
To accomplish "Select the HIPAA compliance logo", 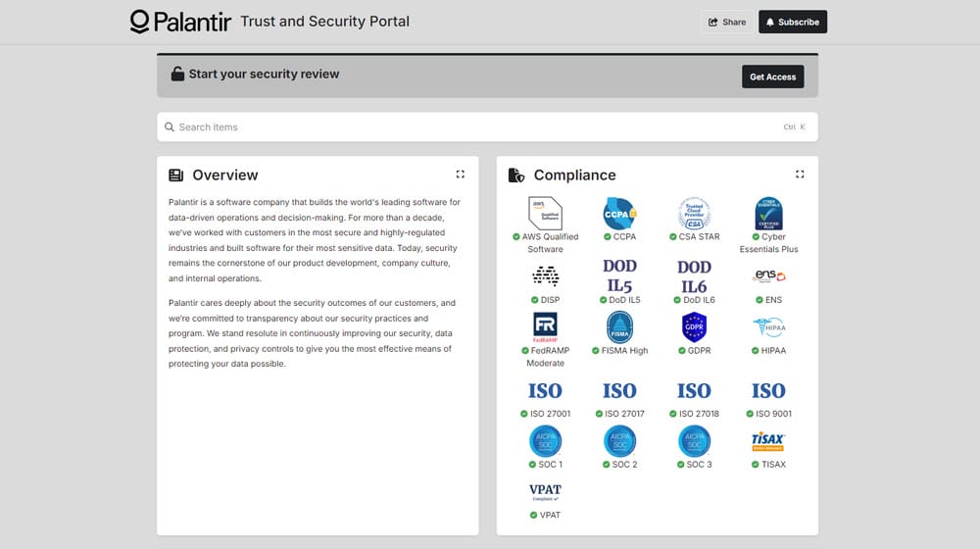I will click(x=768, y=327).
